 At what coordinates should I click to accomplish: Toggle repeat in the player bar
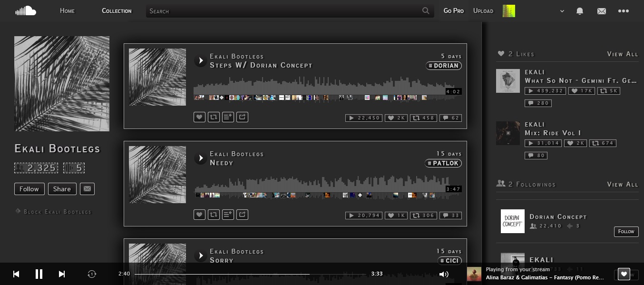point(92,274)
